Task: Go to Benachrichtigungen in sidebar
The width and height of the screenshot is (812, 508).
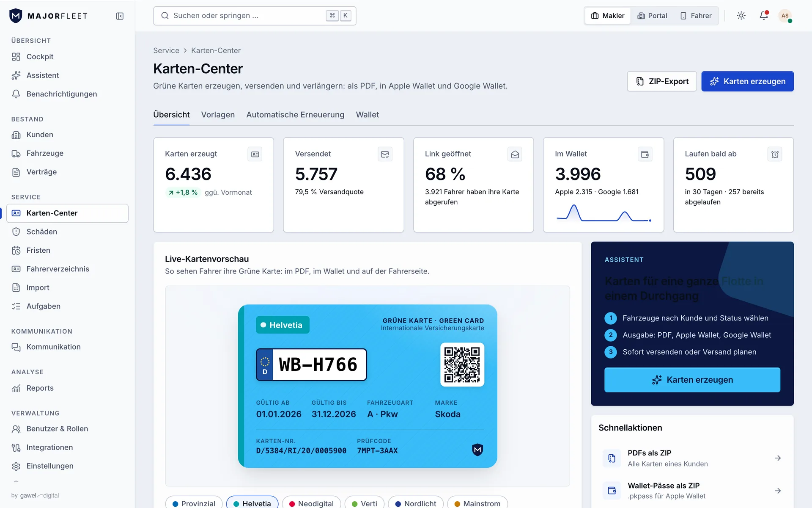Action: pos(67,94)
